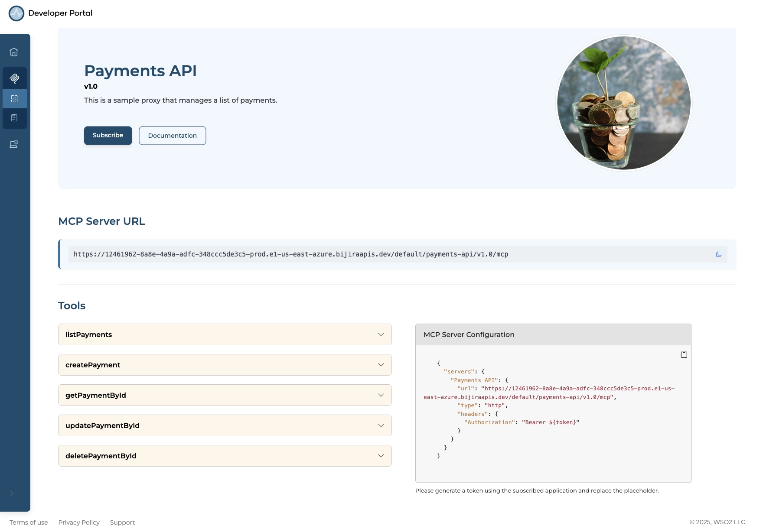Click the Subscribe button

pos(108,136)
